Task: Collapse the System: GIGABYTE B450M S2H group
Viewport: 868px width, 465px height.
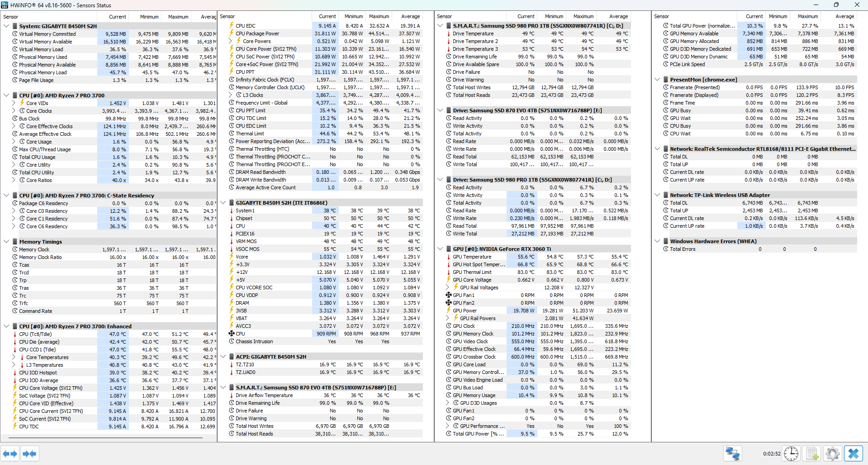Action: [x=6, y=26]
